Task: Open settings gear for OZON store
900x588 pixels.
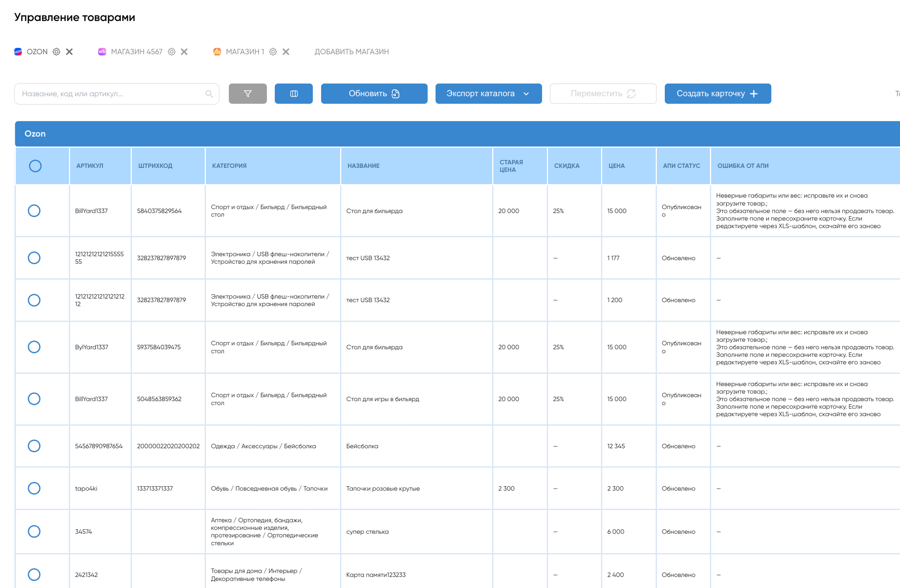Action: tap(57, 52)
